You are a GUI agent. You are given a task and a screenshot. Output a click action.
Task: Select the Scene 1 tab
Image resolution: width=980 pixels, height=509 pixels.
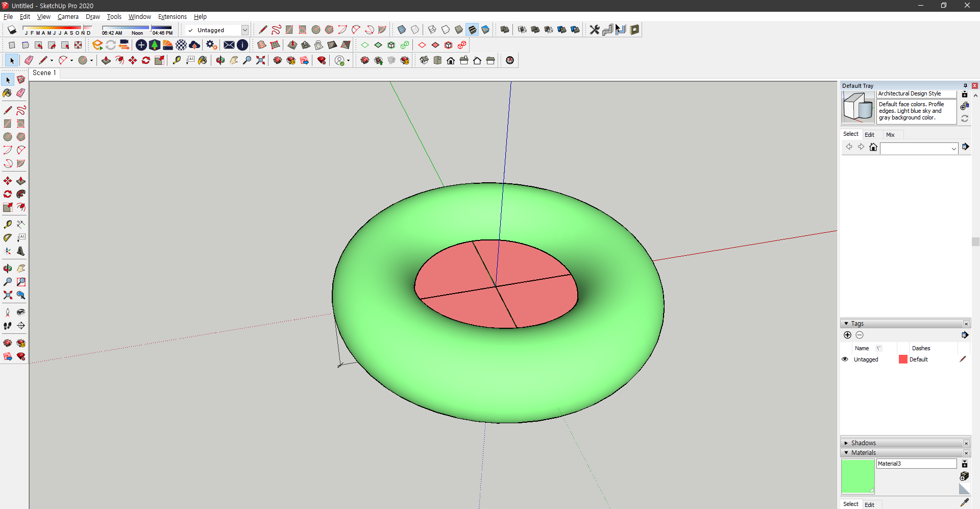tap(44, 73)
